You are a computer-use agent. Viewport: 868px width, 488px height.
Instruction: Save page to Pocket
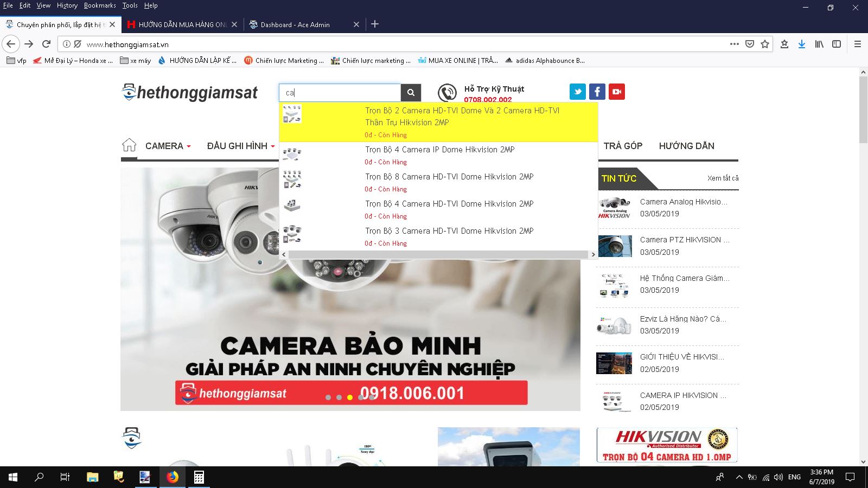tap(750, 44)
